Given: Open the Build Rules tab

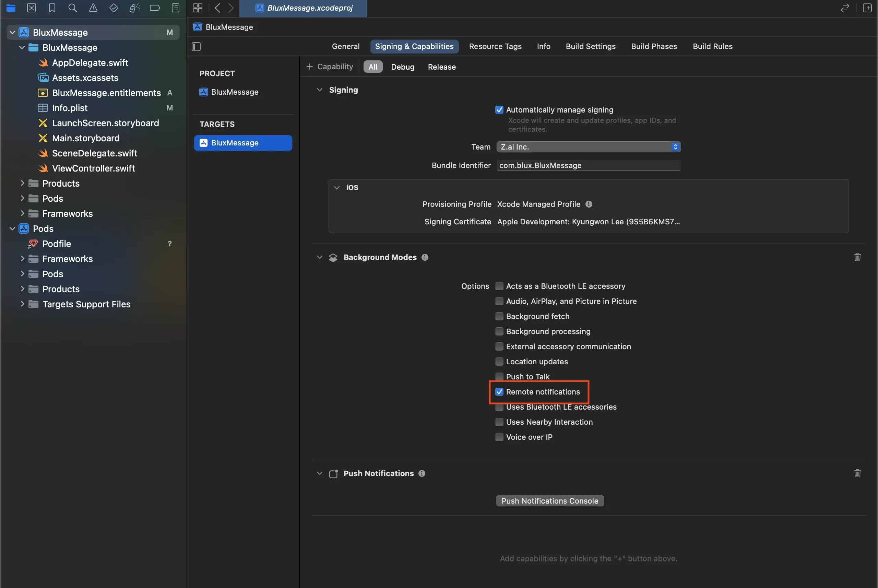Looking at the screenshot, I should tap(712, 47).
